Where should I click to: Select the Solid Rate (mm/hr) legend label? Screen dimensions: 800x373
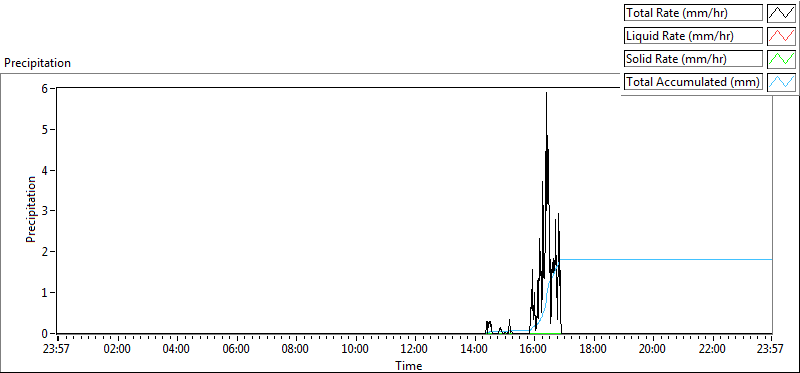click(x=693, y=59)
